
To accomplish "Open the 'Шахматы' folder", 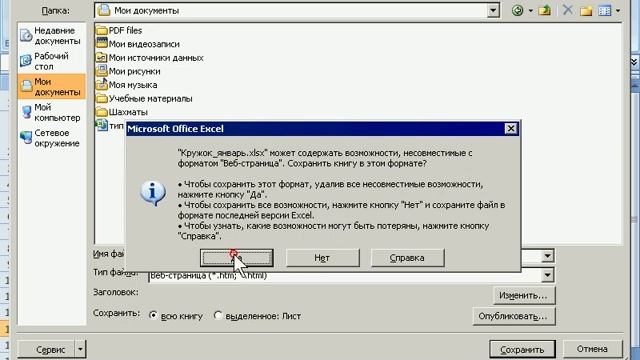I will (122, 112).
